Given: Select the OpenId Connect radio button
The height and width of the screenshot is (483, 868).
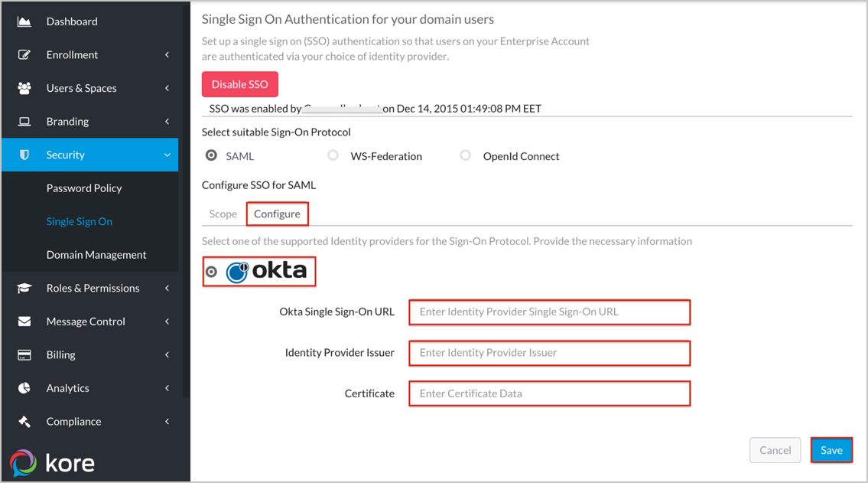Looking at the screenshot, I should pyautogui.click(x=465, y=155).
